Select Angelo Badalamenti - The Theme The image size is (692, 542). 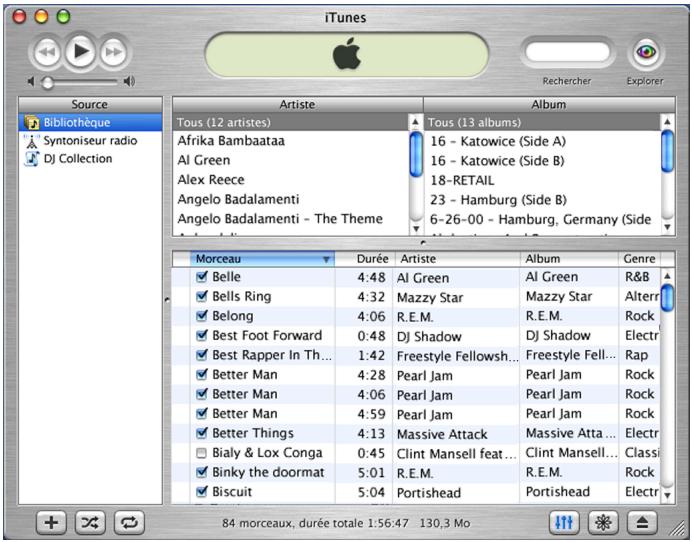coord(291,218)
